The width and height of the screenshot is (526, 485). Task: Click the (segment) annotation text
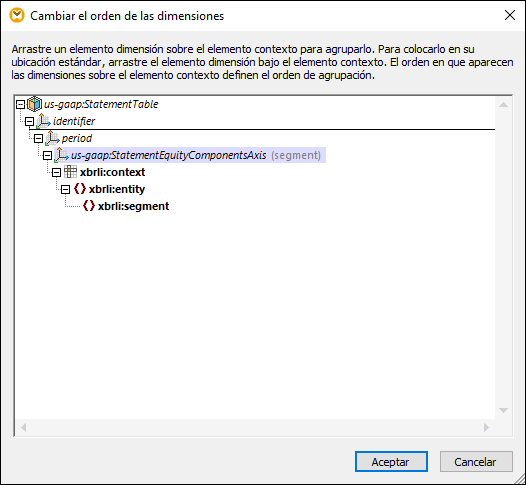coord(296,155)
